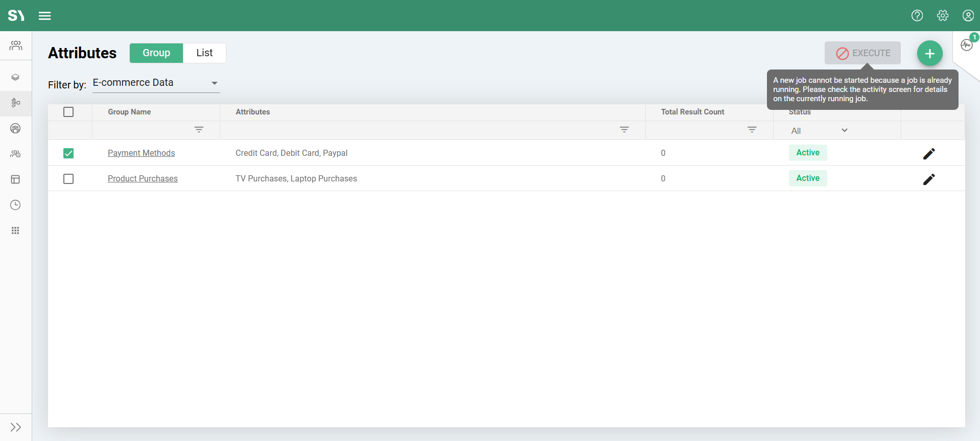
Task: Toggle the select-all header checkbox
Action: [68, 112]
